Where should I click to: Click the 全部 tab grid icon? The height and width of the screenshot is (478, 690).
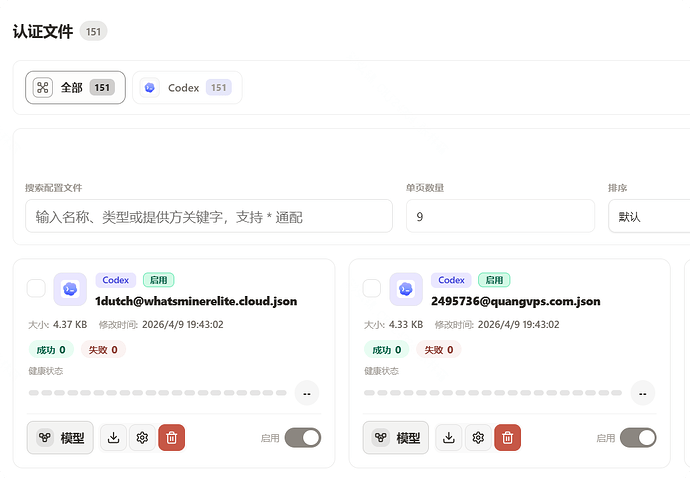43,87
